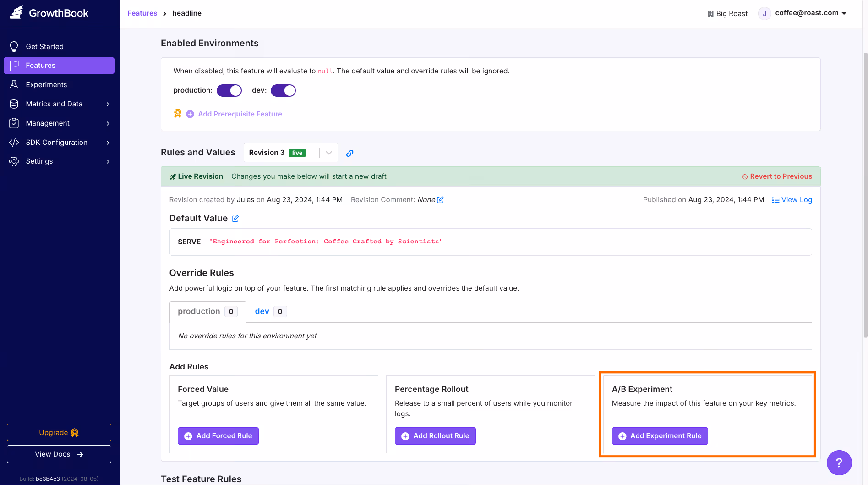
Task: Disable the dev environment toggle
Action: 283,90
